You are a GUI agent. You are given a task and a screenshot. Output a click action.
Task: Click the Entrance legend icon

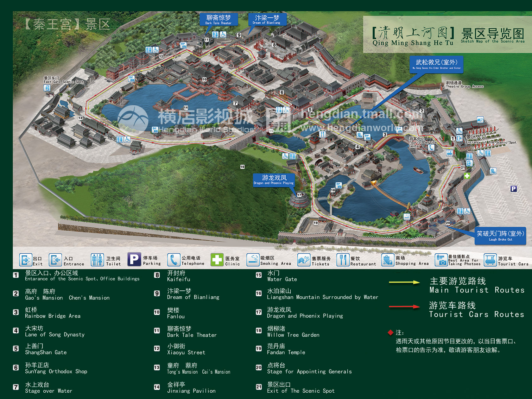pyautogui.click(x=55, y=260)
